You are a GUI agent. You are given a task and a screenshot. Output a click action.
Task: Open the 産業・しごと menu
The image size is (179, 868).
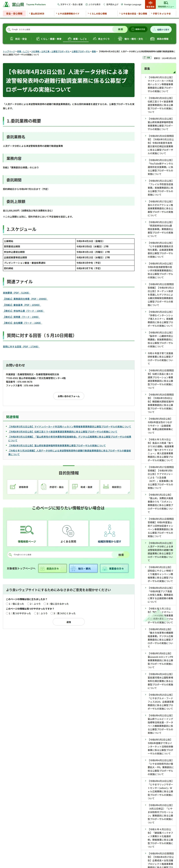click(77, 39)
